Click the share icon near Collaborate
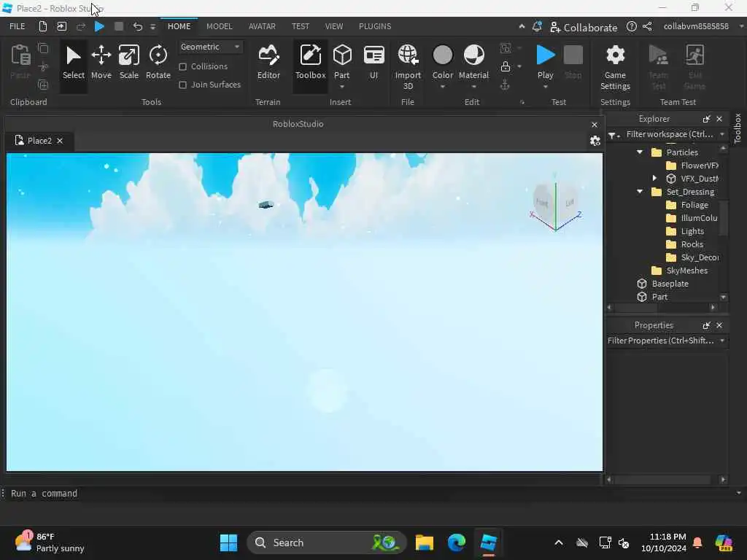The image size is (747, 560). click(x=647, y=27)
